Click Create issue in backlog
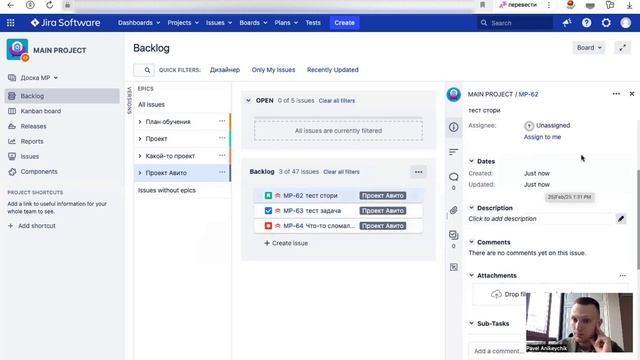Screen dimensions: 640x360 (286, 243)
